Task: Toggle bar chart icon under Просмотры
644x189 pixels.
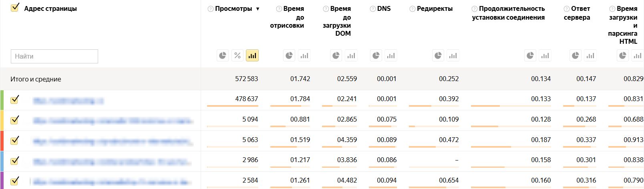Action: (x=252, y=55)
